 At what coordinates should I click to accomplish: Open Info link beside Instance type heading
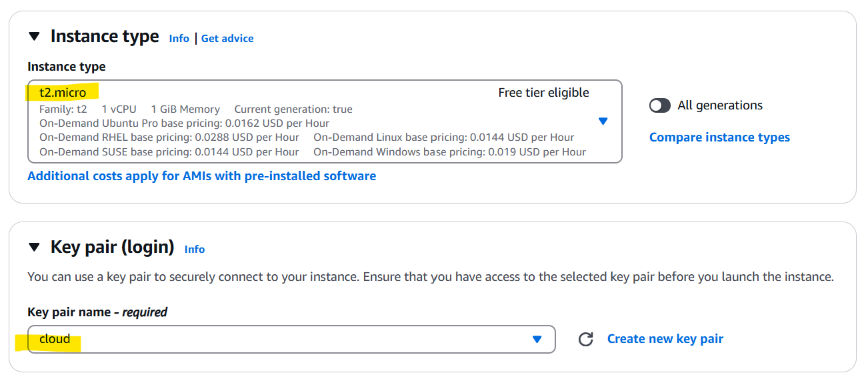coord(179,39)
